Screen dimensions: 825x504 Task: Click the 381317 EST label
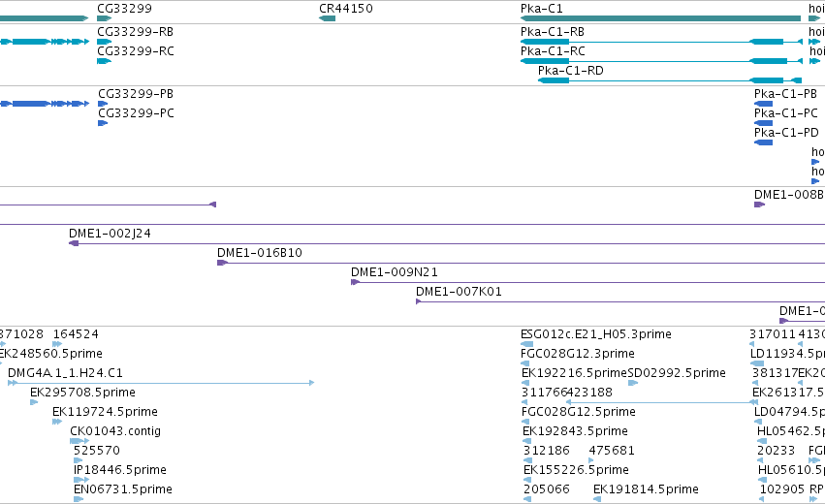coord(775,373)
